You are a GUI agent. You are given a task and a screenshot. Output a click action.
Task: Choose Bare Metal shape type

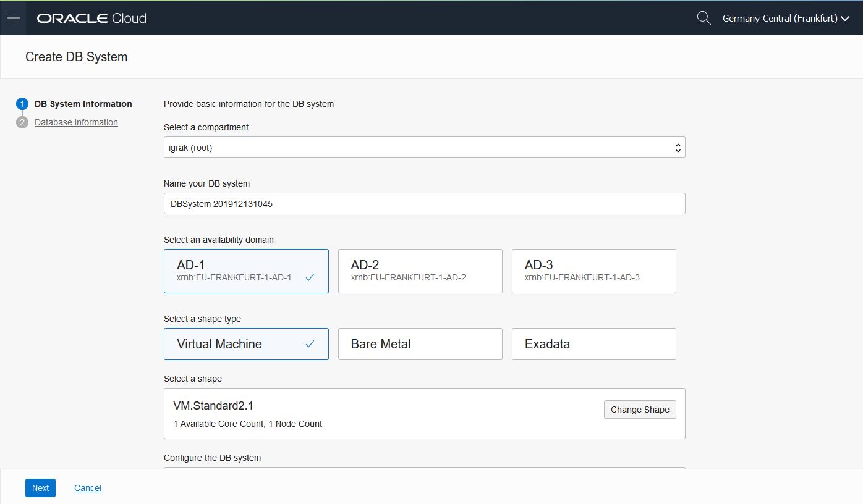click(420, 344)
